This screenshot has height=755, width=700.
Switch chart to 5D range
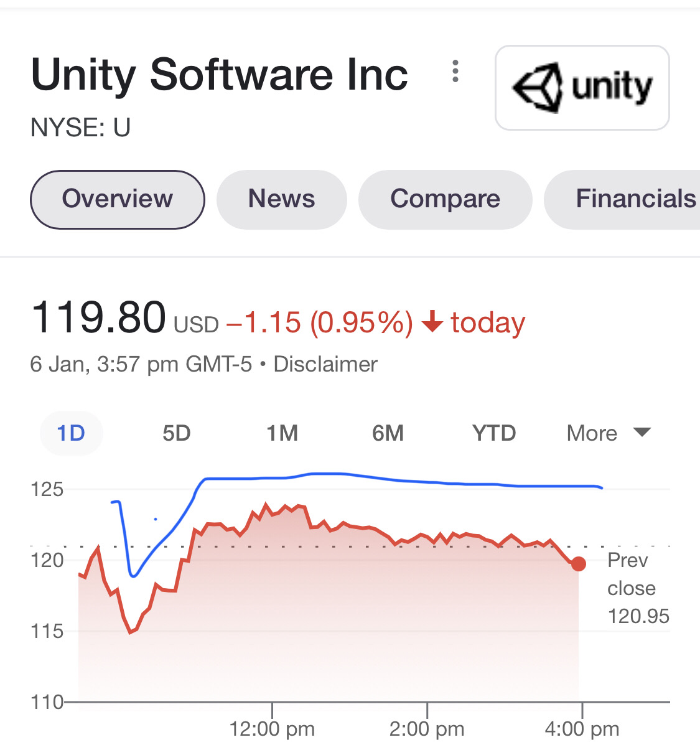click(x=177, y=433)
